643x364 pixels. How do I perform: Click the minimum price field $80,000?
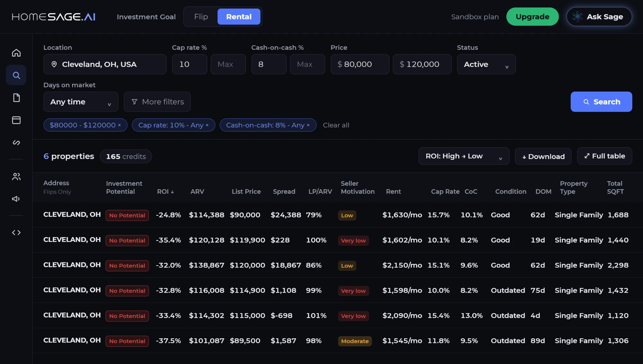pyautogui.click(x=360, y=64)
